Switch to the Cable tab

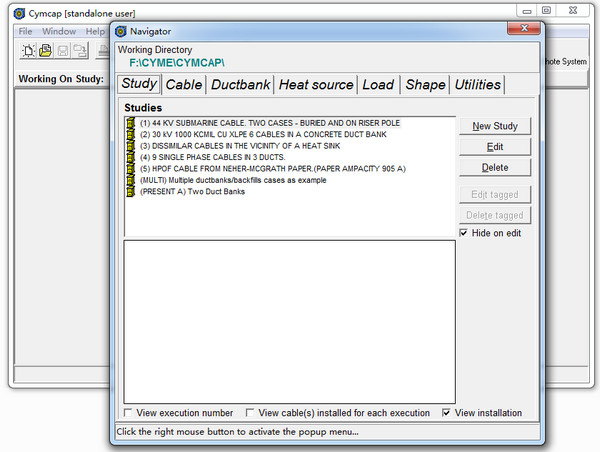[x=183, y=85]
